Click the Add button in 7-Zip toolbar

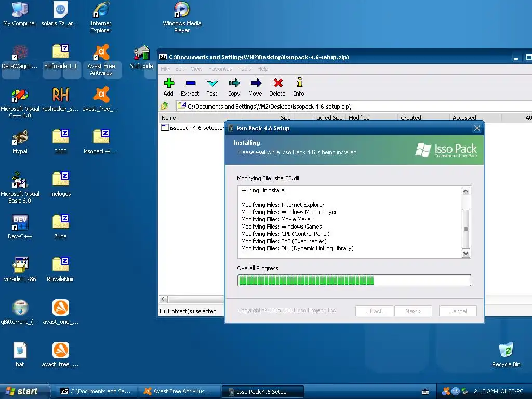[x=168, y=87]
